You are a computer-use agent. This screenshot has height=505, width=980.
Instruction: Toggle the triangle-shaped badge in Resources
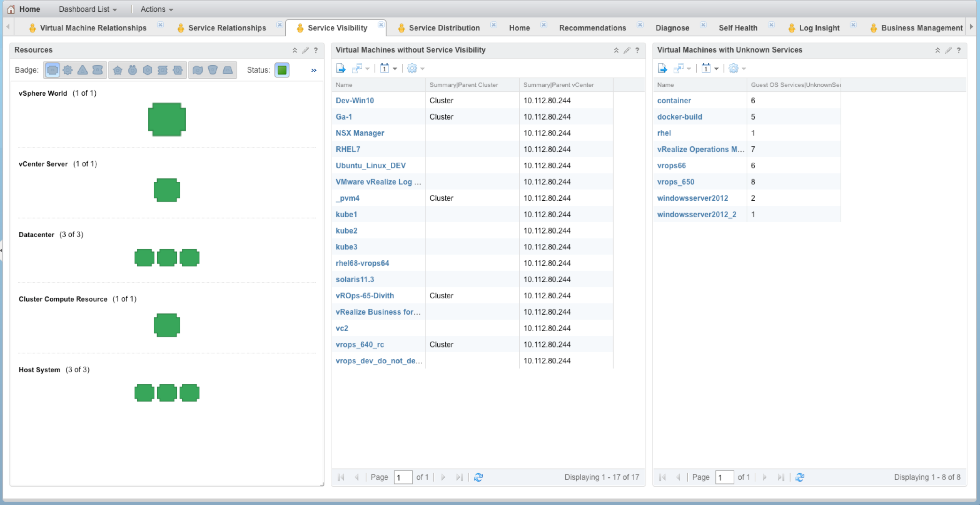point(83,70)
